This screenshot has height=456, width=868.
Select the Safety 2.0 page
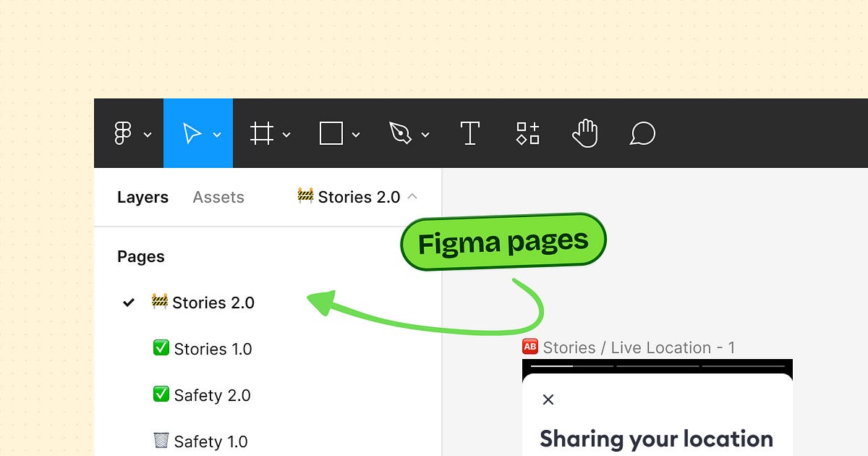(212, 395)
